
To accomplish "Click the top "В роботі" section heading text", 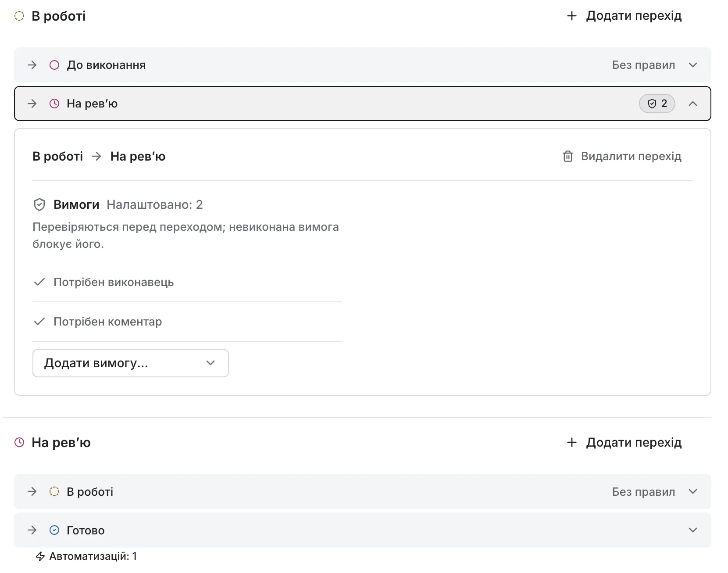I will (x=59, y=16).
